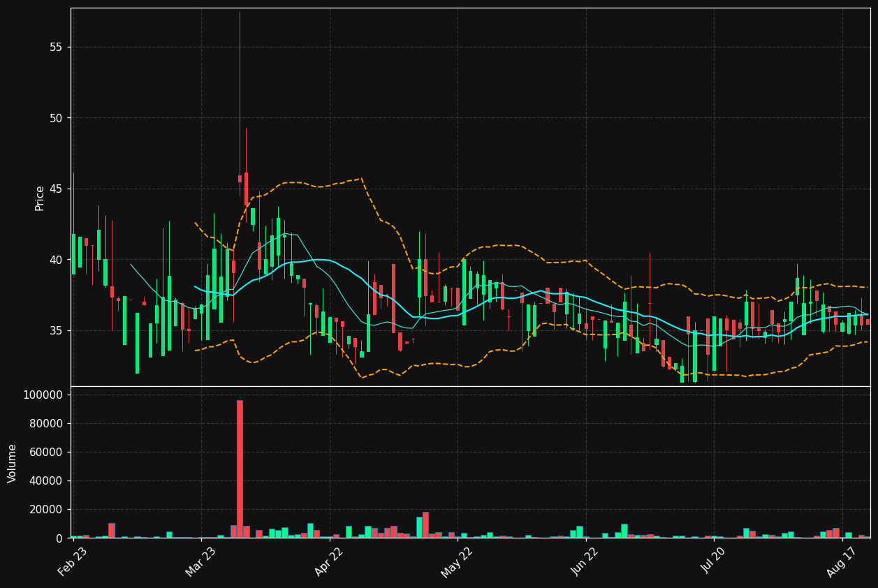Click the price axis value 40
Screen dimensions: 878x588
pos(56,260)
